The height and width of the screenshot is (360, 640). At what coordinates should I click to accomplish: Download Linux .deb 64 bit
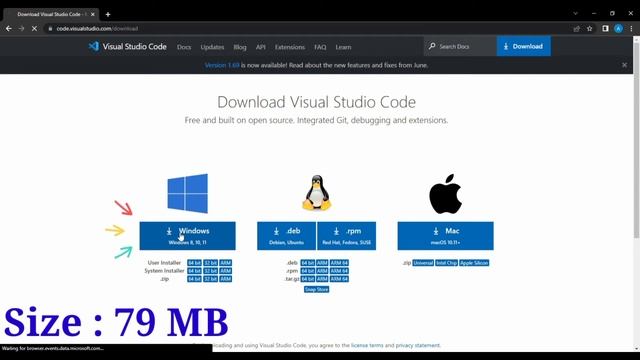coord(308,263)
